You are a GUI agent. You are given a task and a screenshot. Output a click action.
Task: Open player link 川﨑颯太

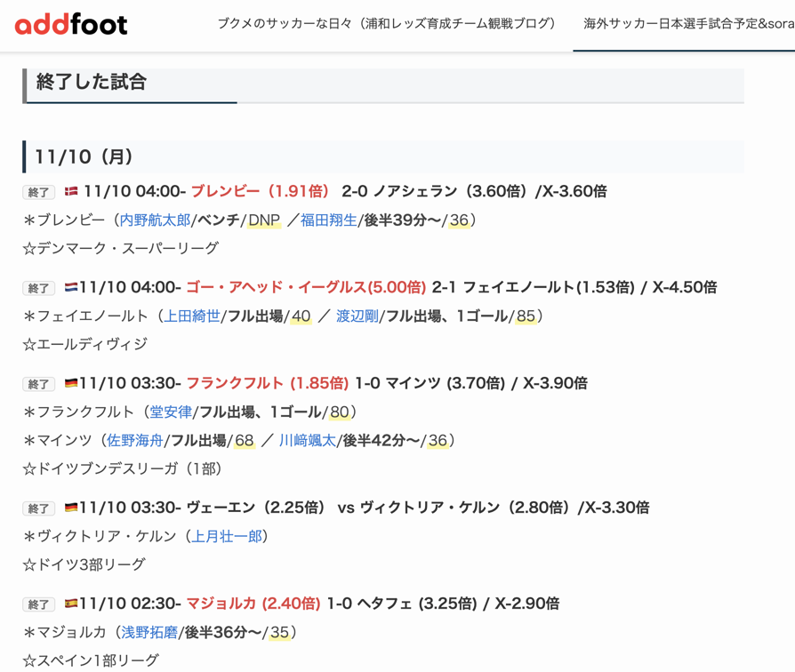click(308, 440)
